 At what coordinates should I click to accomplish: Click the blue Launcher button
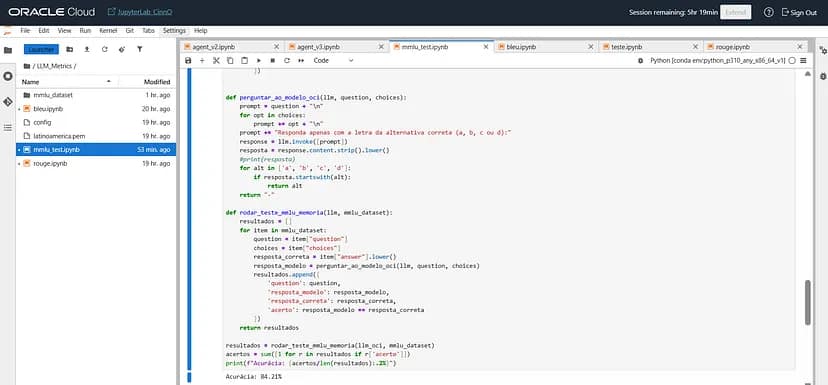tap(41, 49)
